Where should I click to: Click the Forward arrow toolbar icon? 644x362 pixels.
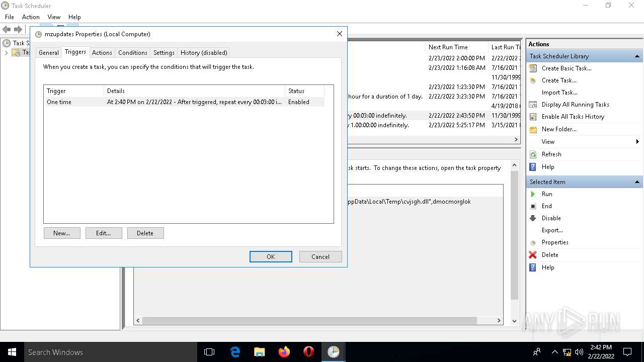pyautogui.click(x=18, y=30)
